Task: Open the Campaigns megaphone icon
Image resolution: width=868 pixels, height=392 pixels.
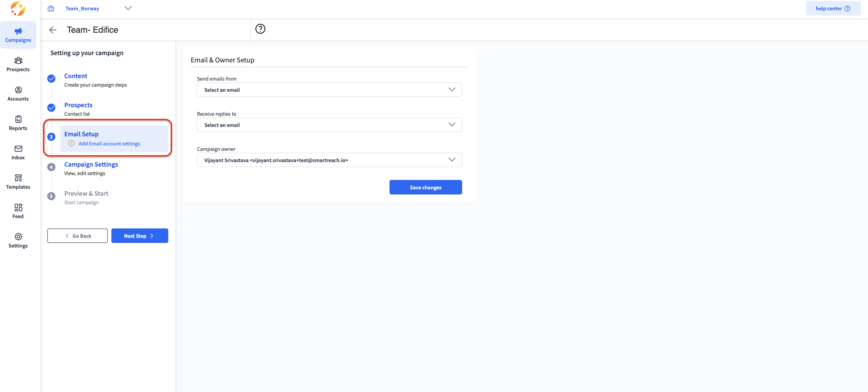Action: (x=18, y=32)
